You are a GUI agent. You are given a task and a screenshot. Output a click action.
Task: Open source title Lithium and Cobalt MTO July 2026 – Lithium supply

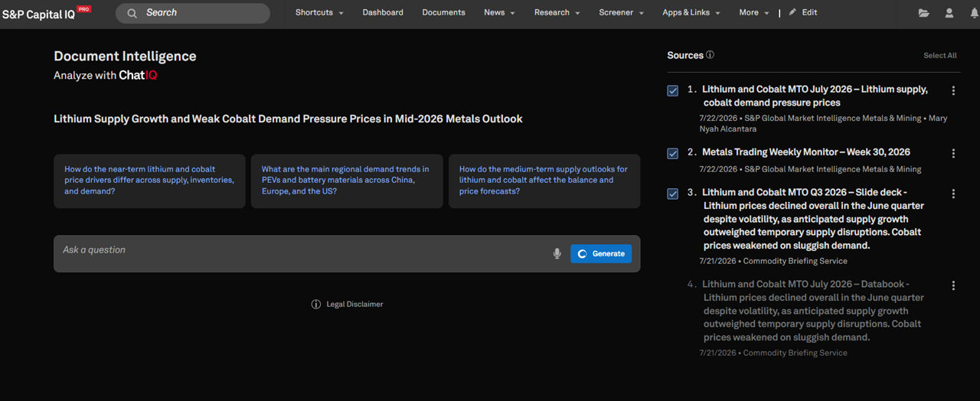tap(815, 96)
